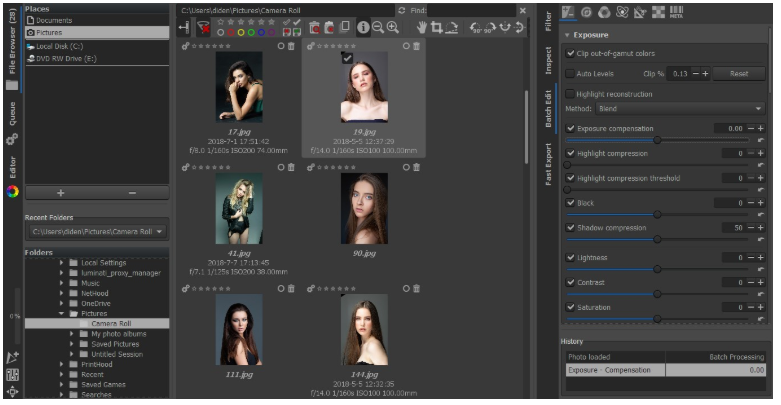Click the hand navigation tool
This screenshot has width=781, height=405.
tap(422, 28)
